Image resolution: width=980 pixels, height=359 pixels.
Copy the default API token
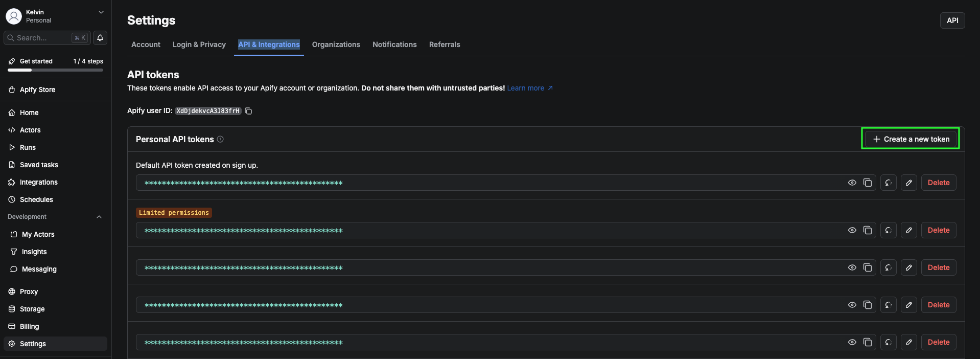point(868,183)
